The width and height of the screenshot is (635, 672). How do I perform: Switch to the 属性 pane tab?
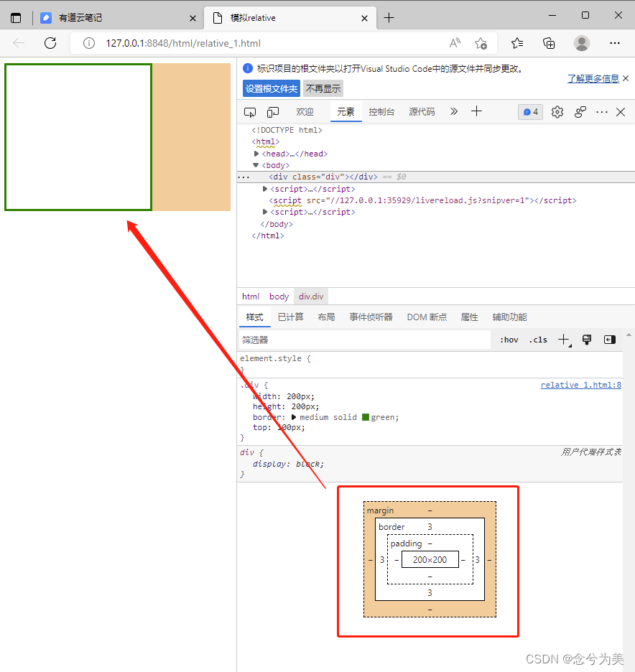pos(470,317)
